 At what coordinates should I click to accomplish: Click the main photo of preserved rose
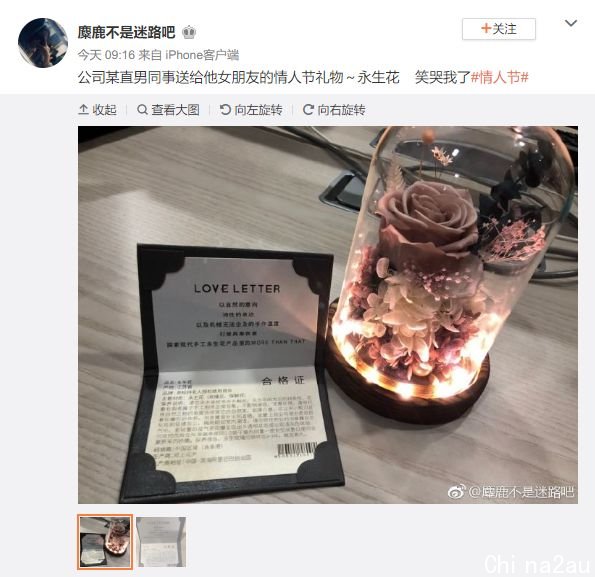[x=328, y=315]
